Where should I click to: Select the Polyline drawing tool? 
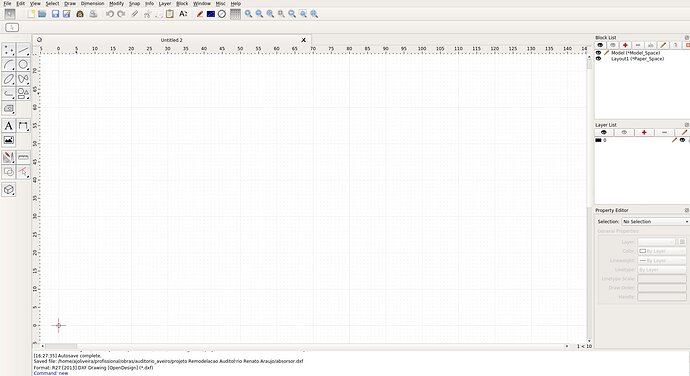coord(9,94)
